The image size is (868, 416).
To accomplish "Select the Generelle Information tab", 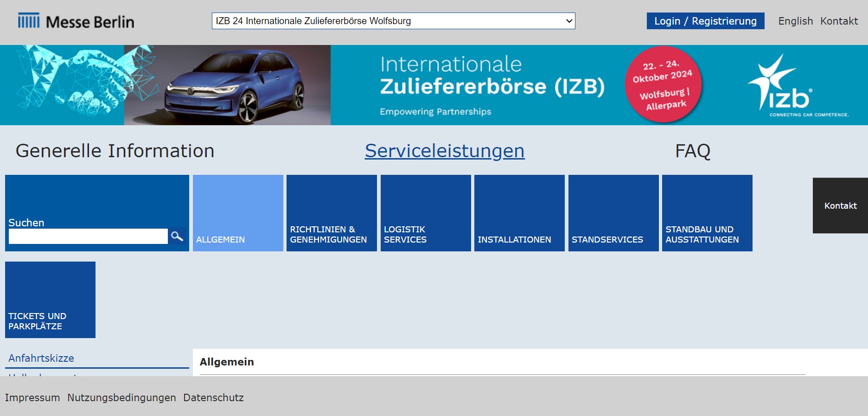I will click(x=115, y=151).
